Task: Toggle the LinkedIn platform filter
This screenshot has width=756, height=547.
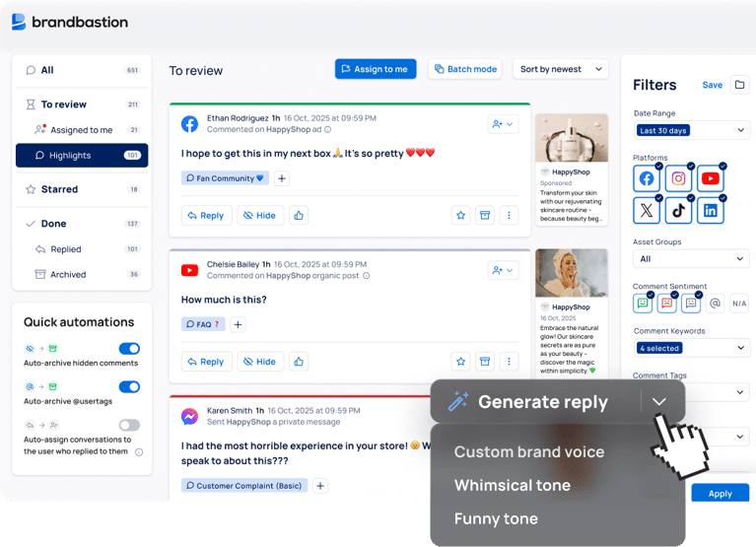Action: coord(711,211)
